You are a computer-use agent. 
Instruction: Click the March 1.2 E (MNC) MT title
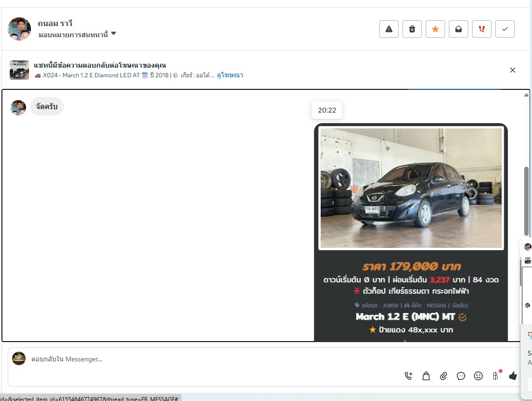[405, 316]
